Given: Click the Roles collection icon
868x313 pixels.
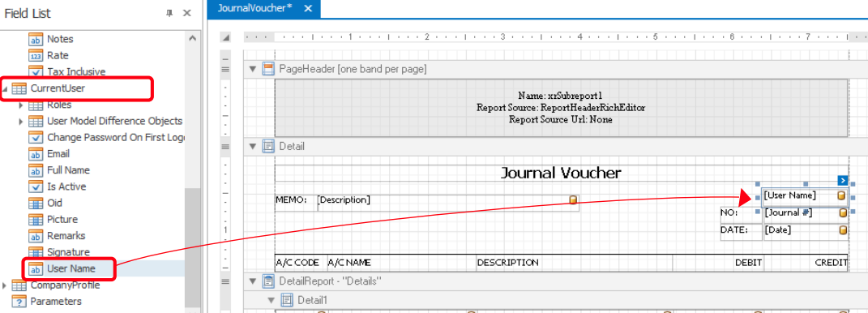Looking at the screenshot, I should [x=36, y=105].
